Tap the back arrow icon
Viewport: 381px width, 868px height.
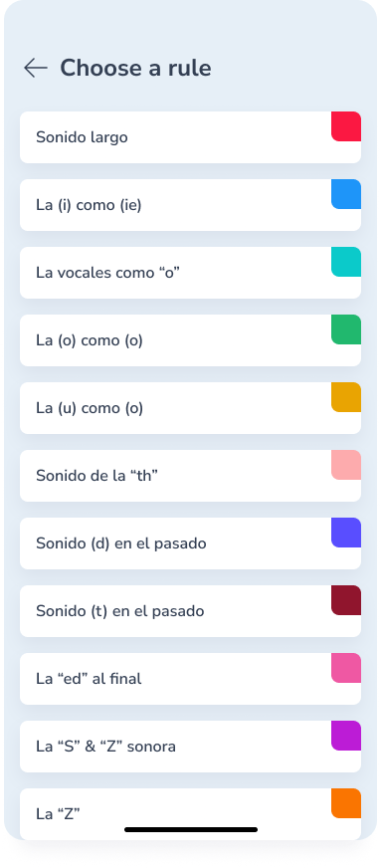click(x=36, y=68)
